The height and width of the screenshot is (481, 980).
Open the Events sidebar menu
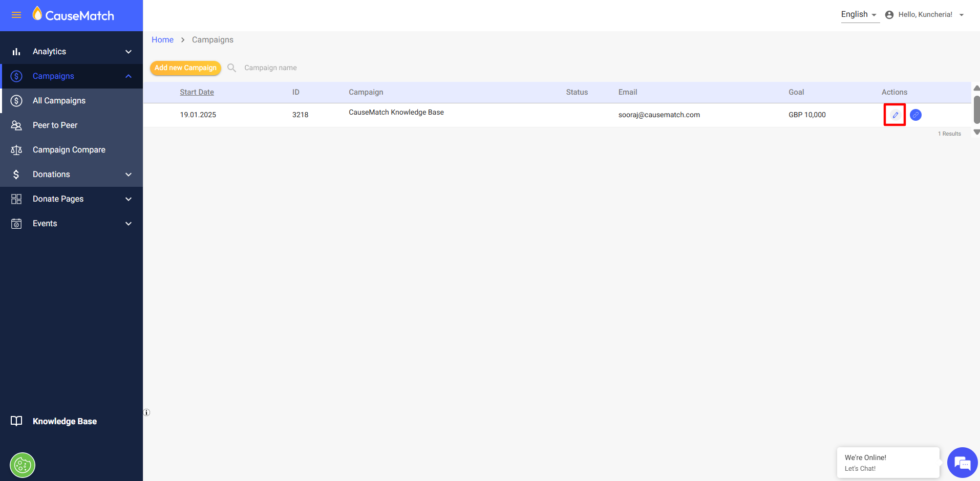click(72, 224)
